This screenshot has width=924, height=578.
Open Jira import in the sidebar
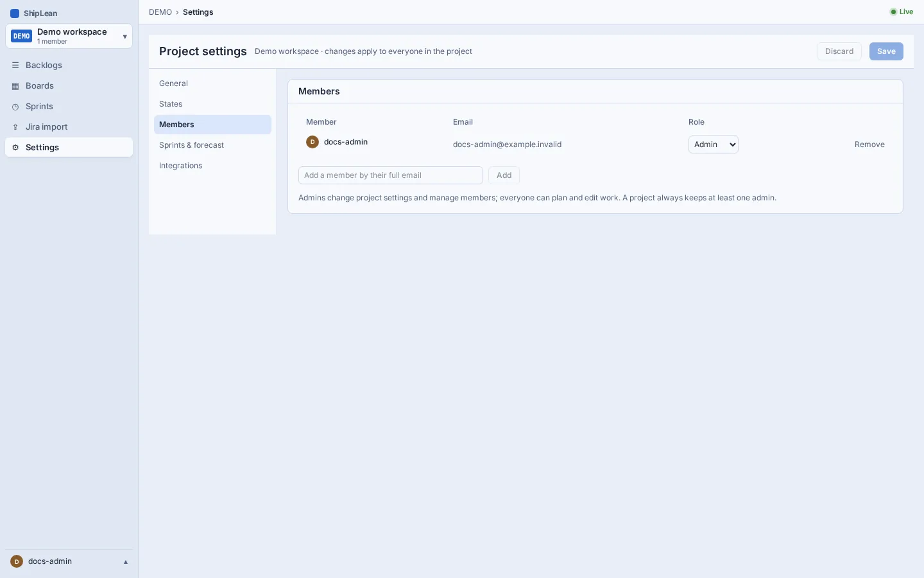[x=69, y=127]
